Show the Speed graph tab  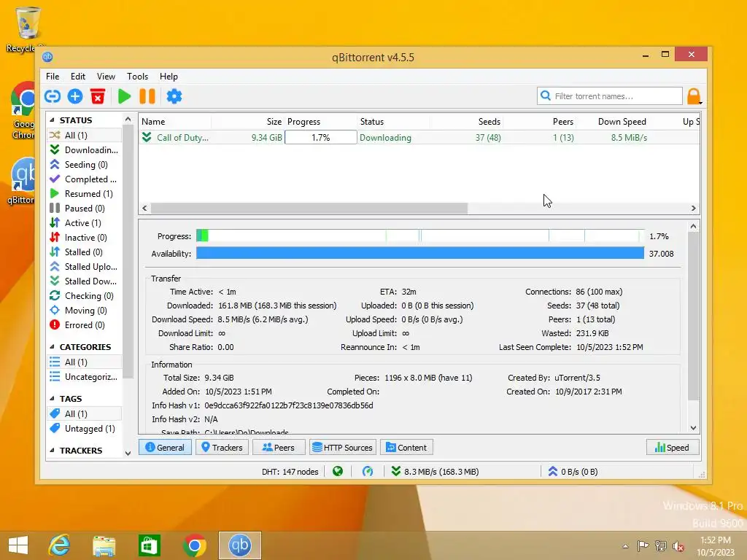click(x=672, y=448)
